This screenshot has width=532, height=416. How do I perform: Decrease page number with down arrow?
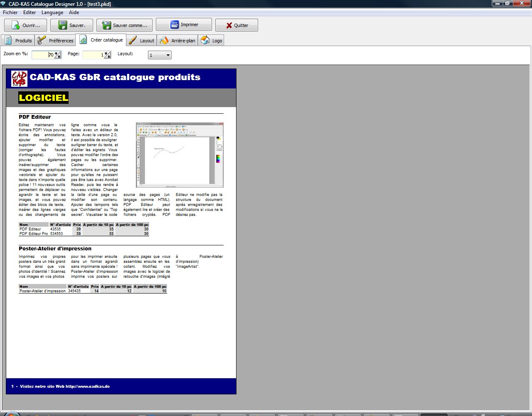point(109,57)
